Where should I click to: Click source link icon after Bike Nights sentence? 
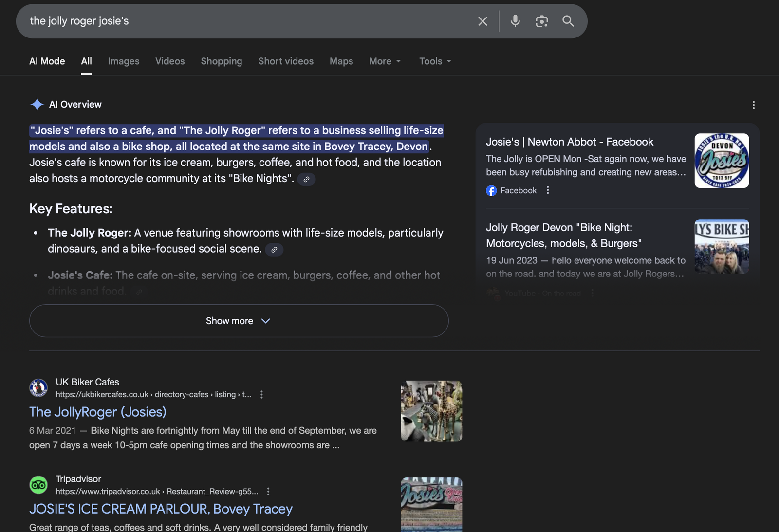coord(306,180)
